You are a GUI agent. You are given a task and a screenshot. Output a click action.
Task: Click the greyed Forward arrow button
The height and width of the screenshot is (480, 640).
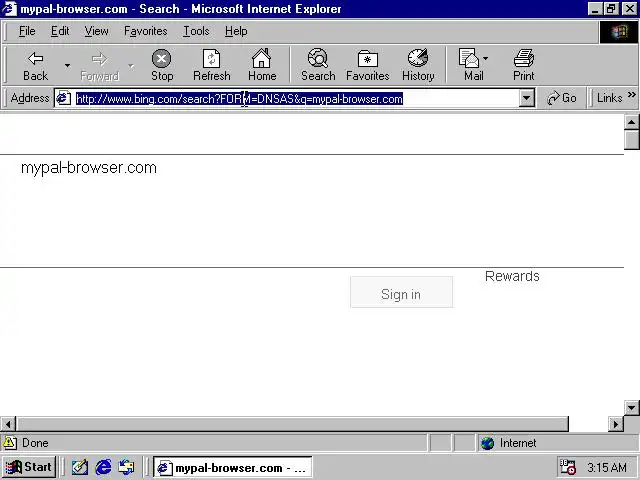(x=100, y=66)
